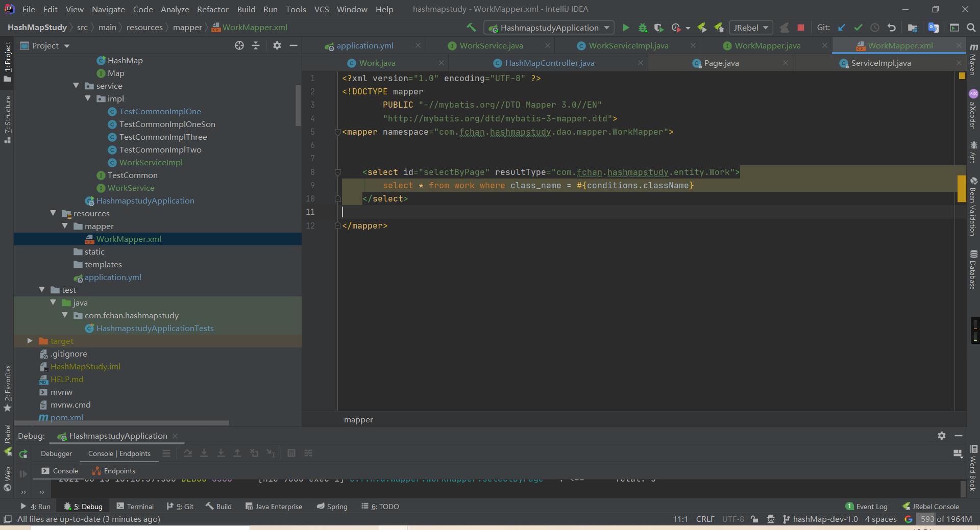This screenshot has width=980, height=530.
Task: Click Step Out icon in debugger
Action: (237, 453)
